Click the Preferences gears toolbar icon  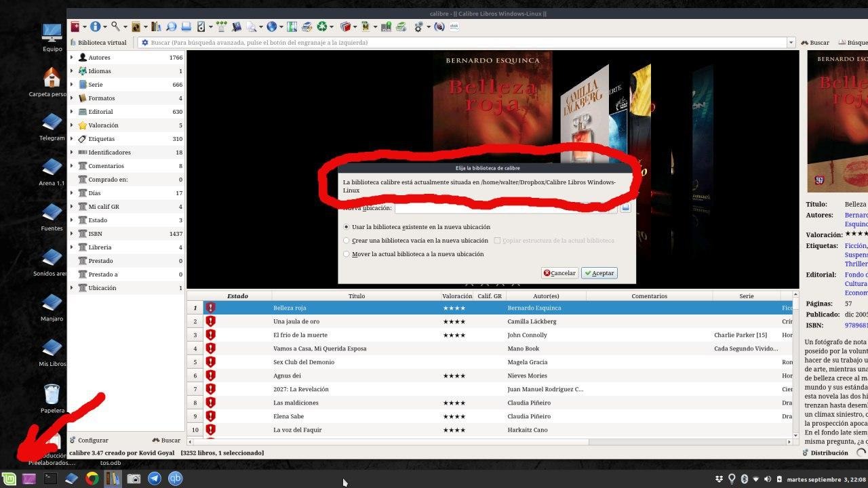point(418,26)
